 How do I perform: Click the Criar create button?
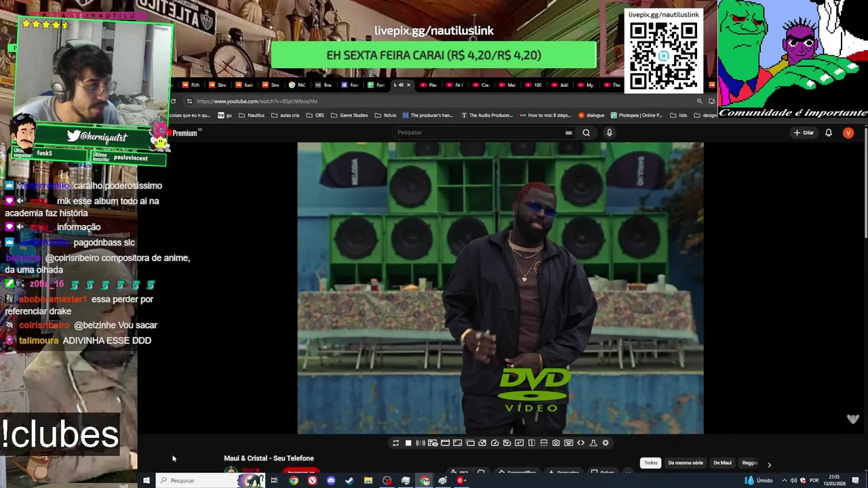point(804,133)
